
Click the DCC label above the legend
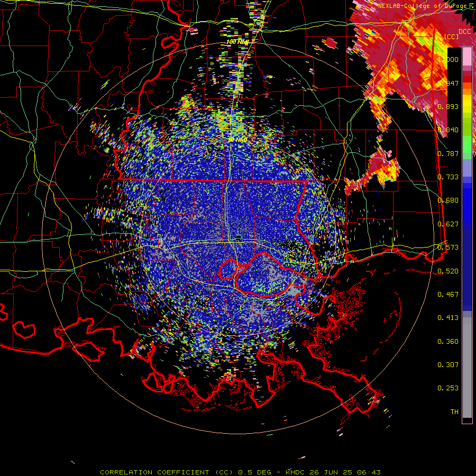(465, 31)
